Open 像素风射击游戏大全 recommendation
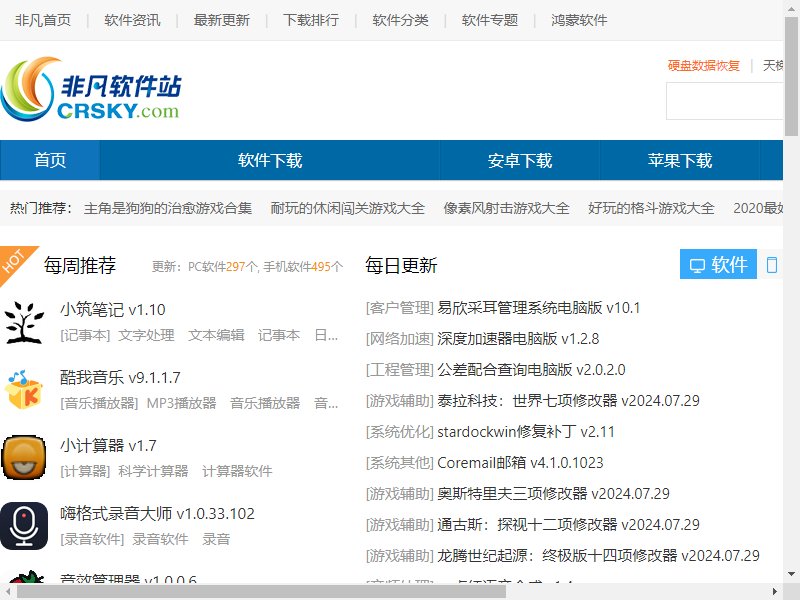800x600 pixels. 506,208
